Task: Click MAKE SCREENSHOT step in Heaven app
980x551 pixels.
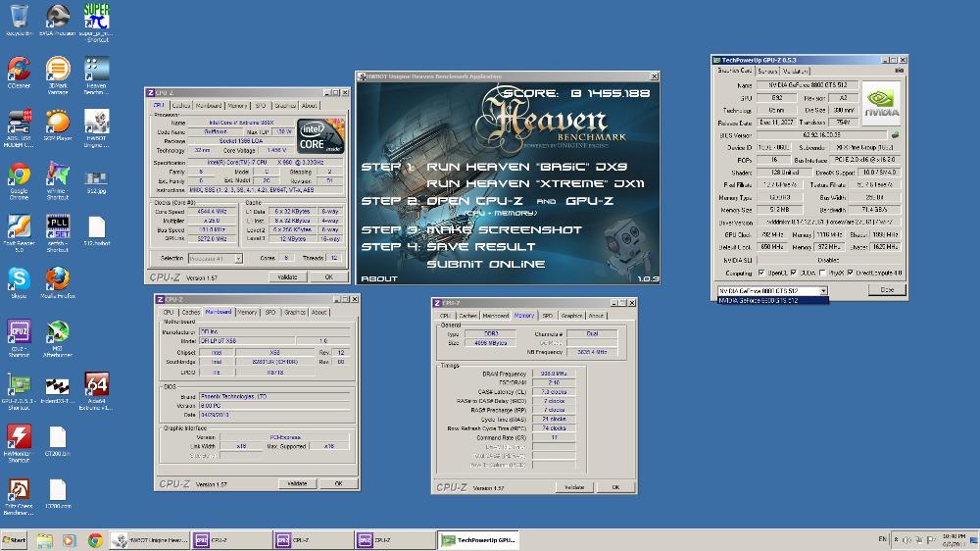Action: (504, 230)
